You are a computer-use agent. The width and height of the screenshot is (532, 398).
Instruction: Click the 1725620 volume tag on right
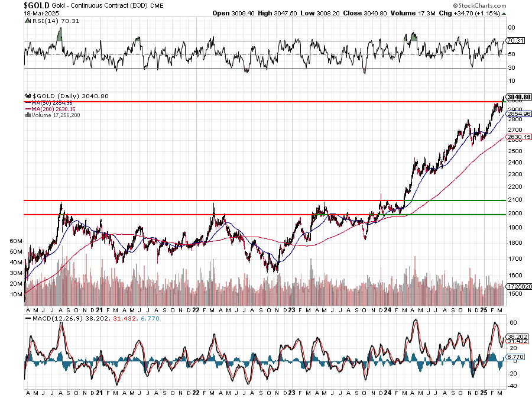pos(519,287)
